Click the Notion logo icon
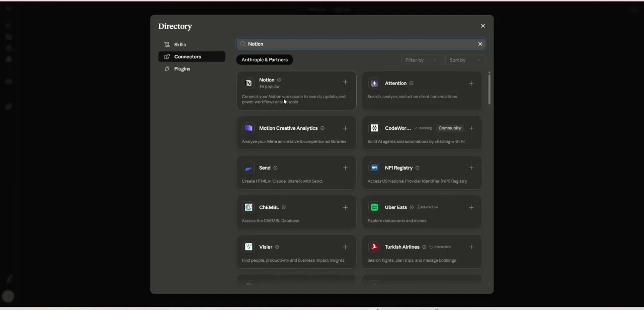The image size is (644, 310). (249, 83)
